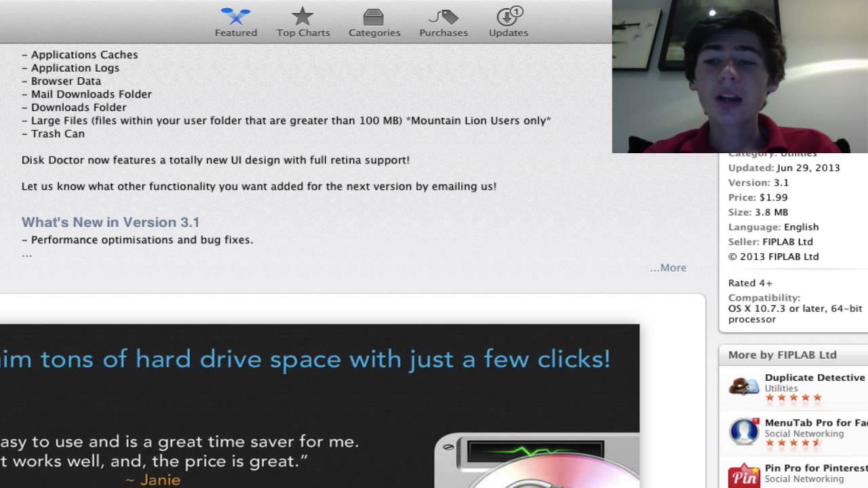Click the 'Size: 3.8 MB' text
868x488 pixels.
758,212
